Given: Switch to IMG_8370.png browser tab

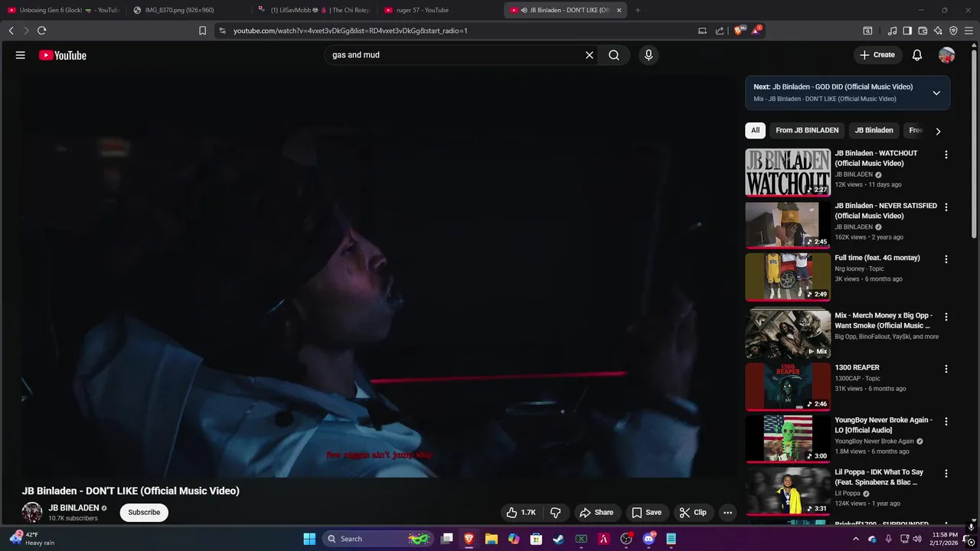Looking at the screenshot, I should 188,10.
